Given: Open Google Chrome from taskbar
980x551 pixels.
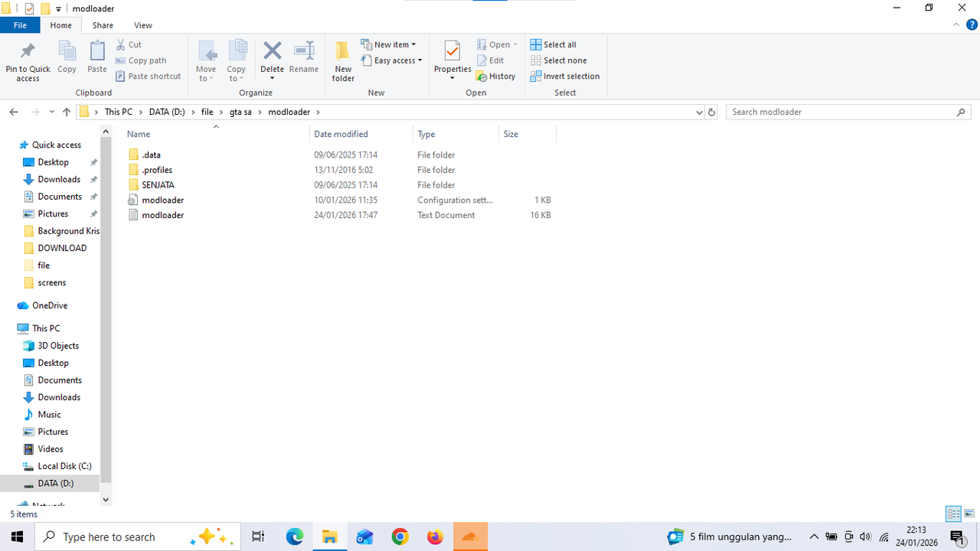Looking at the screenshot, I should pyautogui.click(x=400, y=537).
